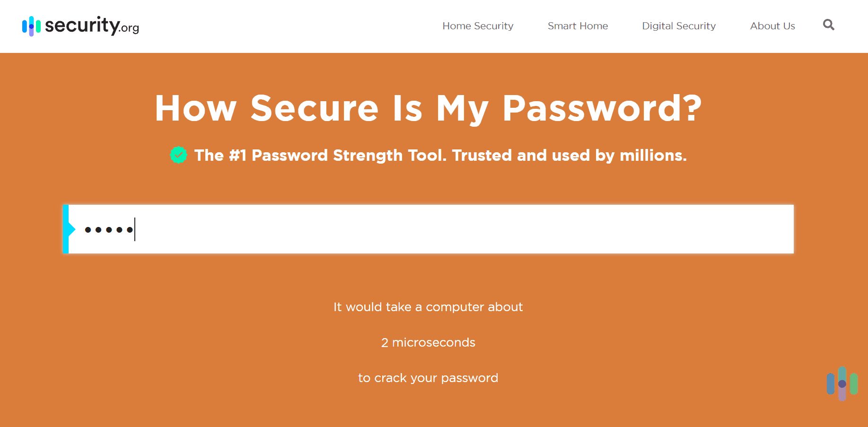The height and width of the screenshot is (427, 868).
Task: Click the text cursor in the password box
Action: point(135,229)
